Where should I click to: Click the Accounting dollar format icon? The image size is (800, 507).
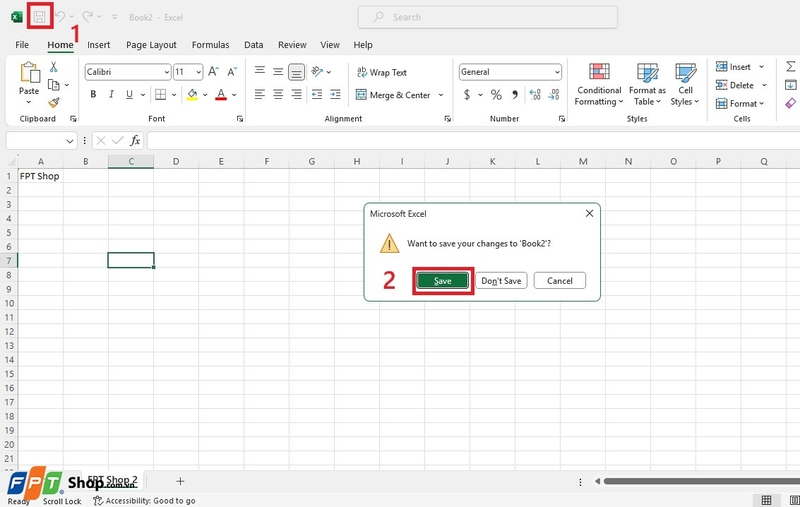pos(467,94)
